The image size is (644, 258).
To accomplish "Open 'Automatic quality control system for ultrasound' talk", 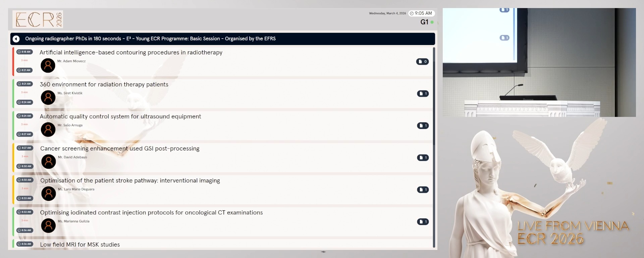I will (x=120, y=117).
